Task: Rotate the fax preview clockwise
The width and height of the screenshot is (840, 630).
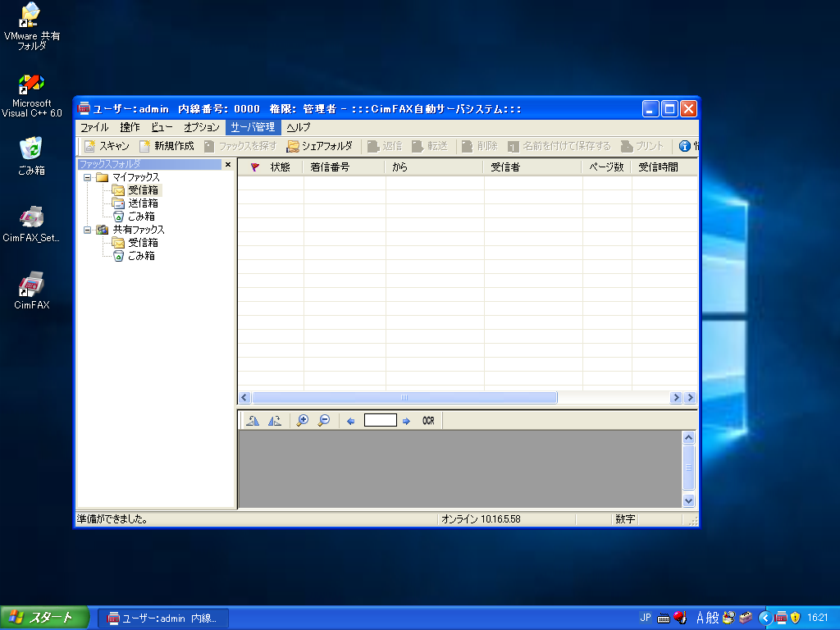Action: point(275,421)
